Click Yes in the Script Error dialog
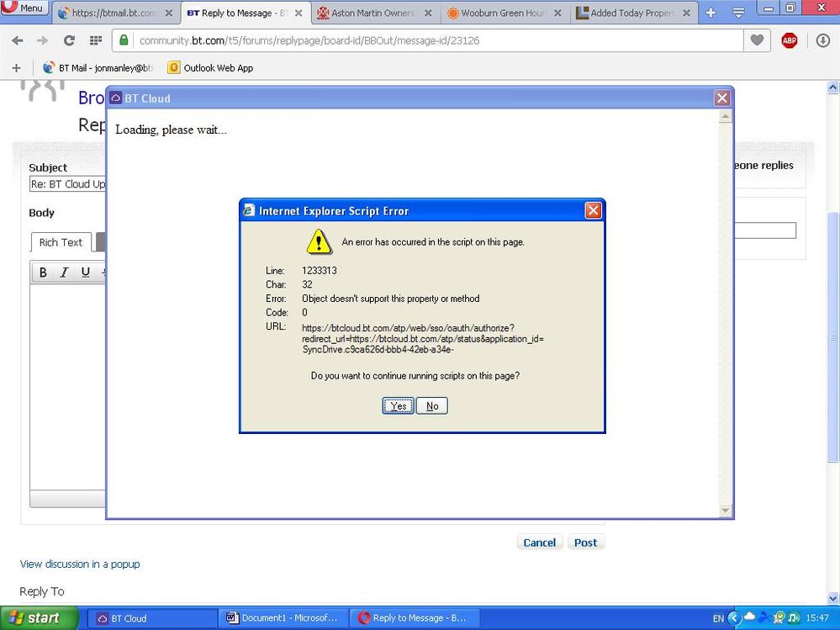 point(398,406)
